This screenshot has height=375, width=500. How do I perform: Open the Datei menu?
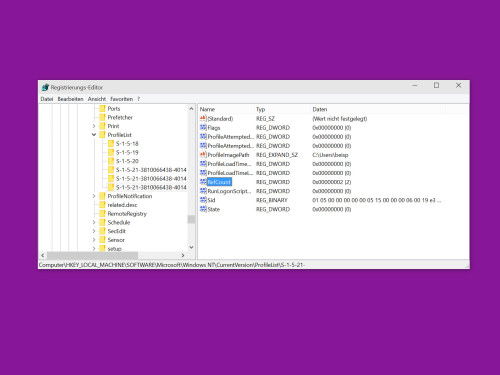47,99
